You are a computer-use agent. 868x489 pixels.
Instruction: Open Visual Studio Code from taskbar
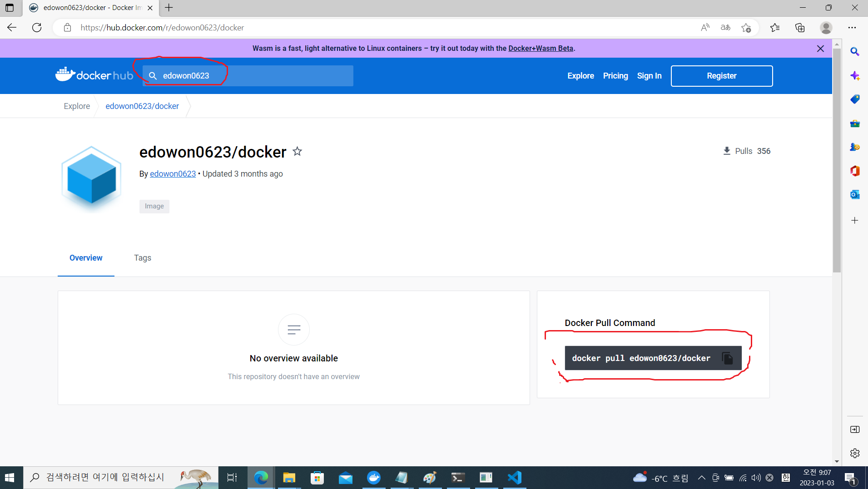[515, 477]
